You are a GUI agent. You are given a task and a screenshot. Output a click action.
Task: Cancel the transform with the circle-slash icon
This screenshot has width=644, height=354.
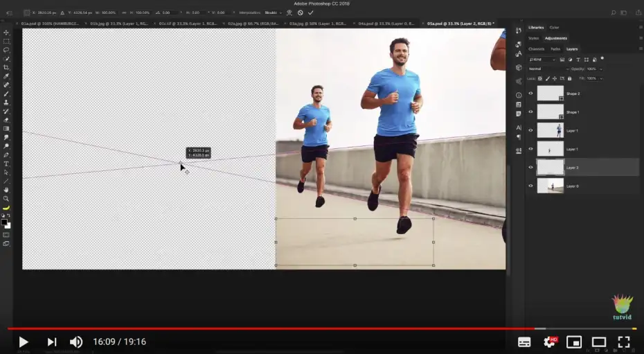pos(301,12)
